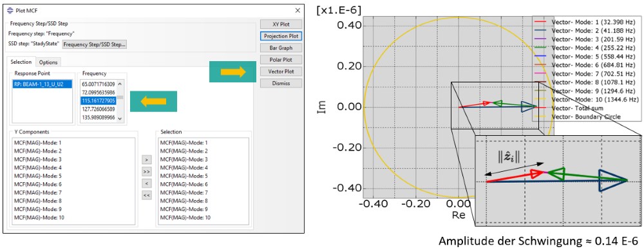Close the Plot MCF window
The height and width of the screenshot is (251, 644).
pyautogui.click(x=298, y=10)
